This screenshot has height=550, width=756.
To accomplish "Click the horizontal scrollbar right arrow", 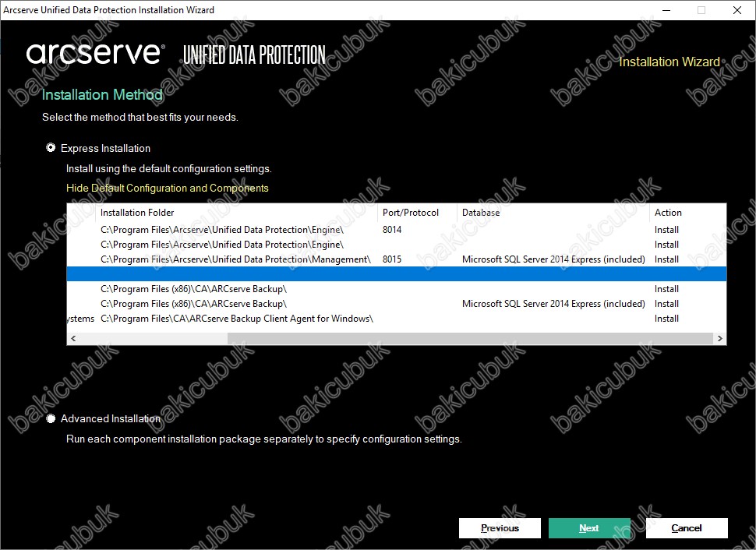I will click(x=719, y=338).
